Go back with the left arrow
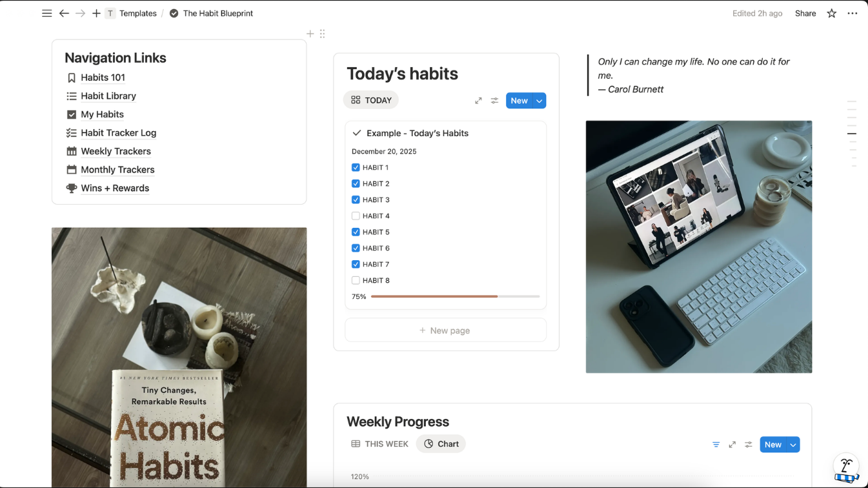Image resolution: width=868 pixels, height=488 pixels. pyautogui.click(x=64, y=13)
